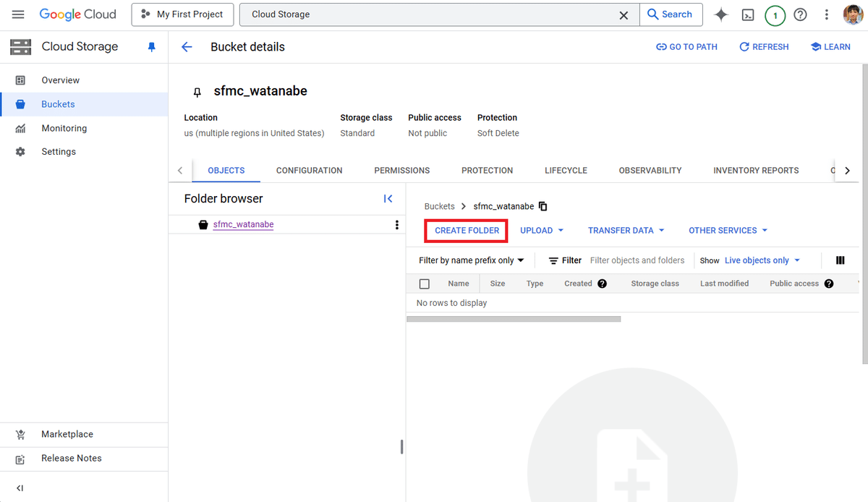Open more actions for sfmc_watanabe folder

(x=396, y=225)
